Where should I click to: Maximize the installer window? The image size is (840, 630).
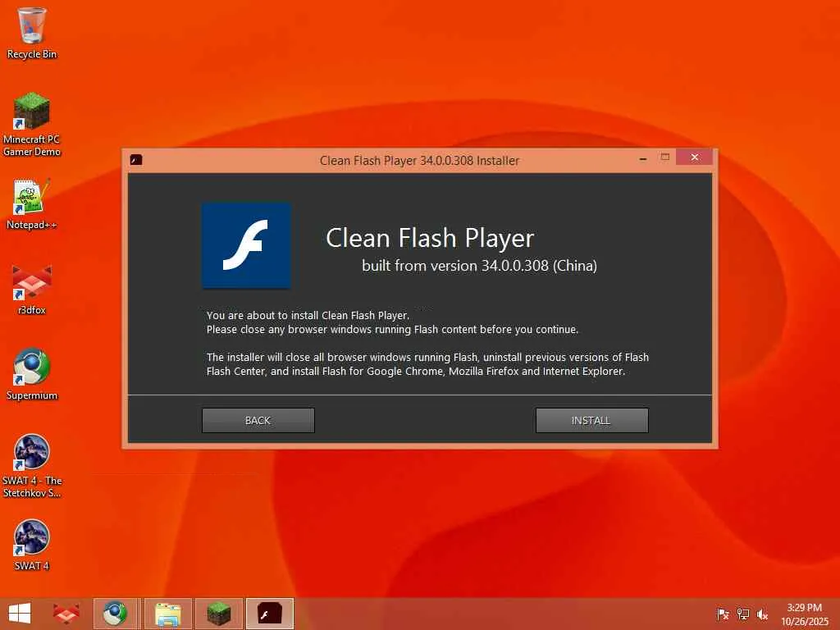tap(664, 157)
